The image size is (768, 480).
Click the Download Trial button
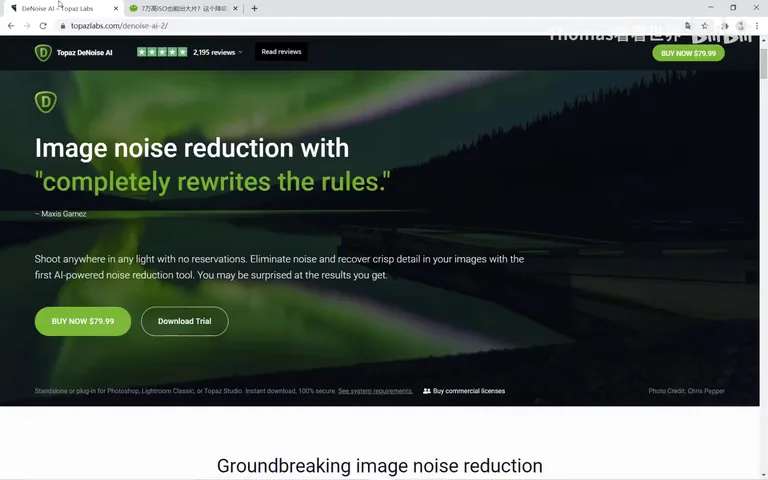[x=185, y=321]
